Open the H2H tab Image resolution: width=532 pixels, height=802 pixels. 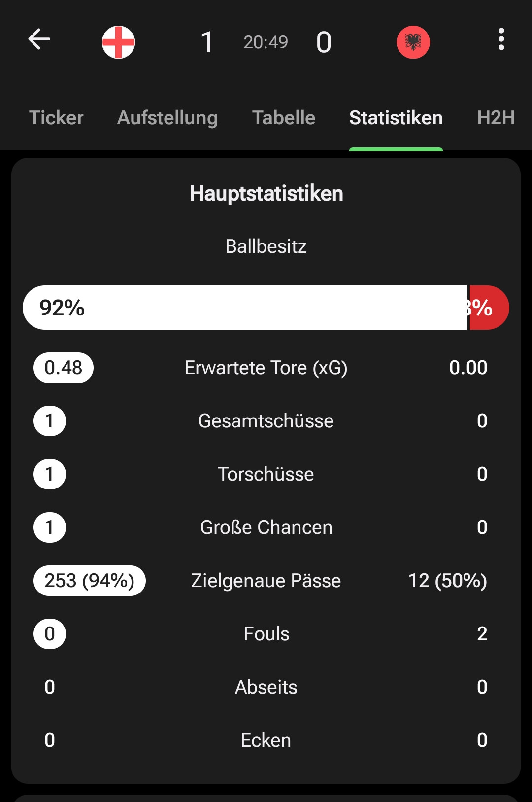496,118
